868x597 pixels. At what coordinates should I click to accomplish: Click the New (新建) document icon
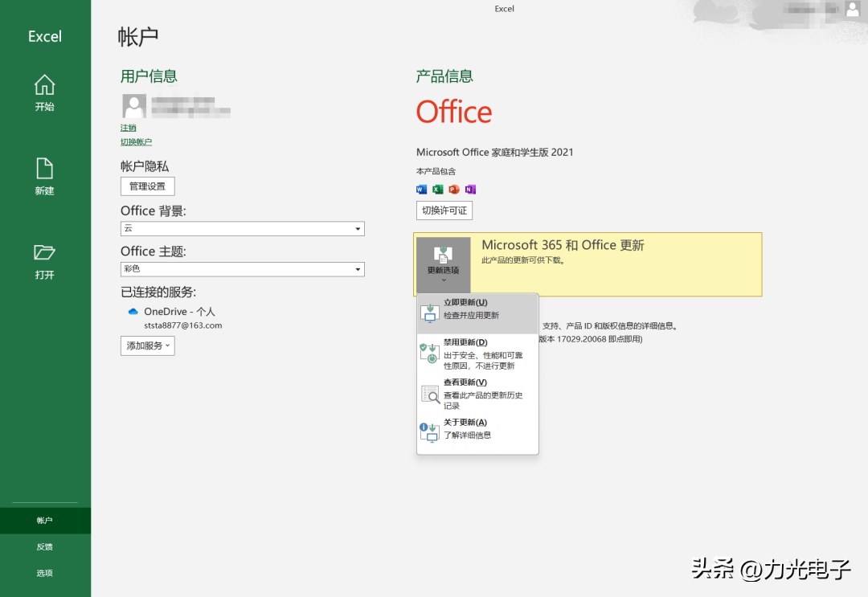pyautogui.click(x=44, y=169)
